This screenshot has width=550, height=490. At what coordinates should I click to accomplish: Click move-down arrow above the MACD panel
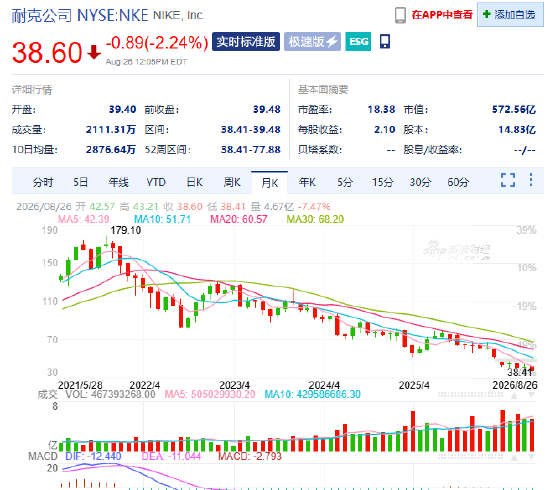coord(531,457)
